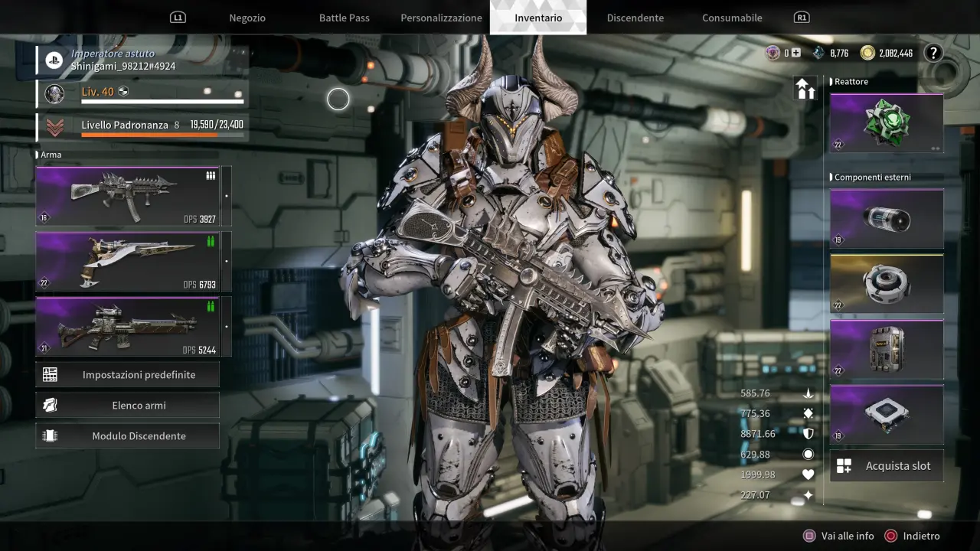Viewport: 980px width, 551px height.
Task: Go to the Discendente tab
Action: (635, 18)
